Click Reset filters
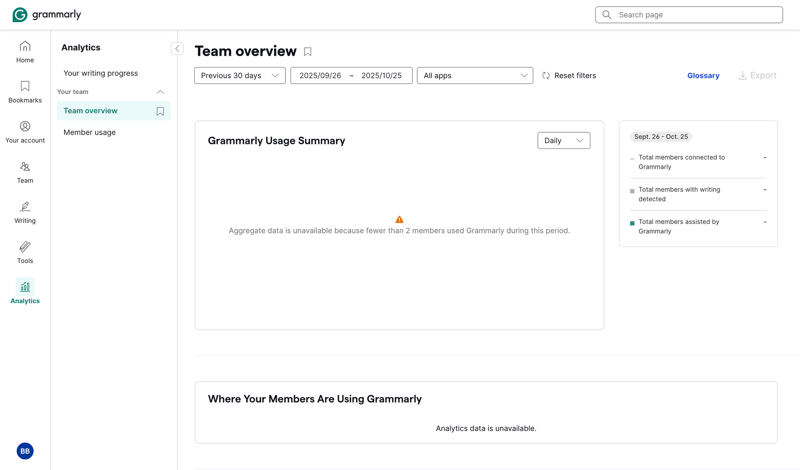Image resolution: width=800 pixels, height=470 pixels. [x=569, y=76]
